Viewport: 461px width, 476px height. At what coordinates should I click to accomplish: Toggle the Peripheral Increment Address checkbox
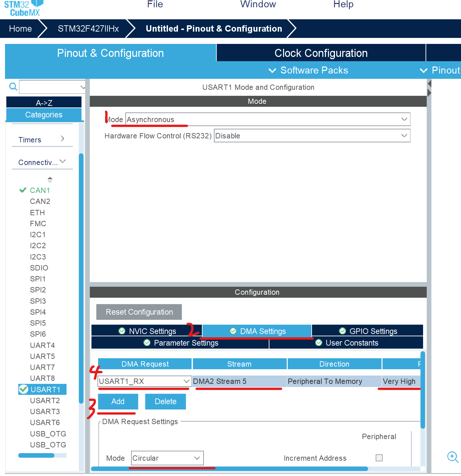379,458
